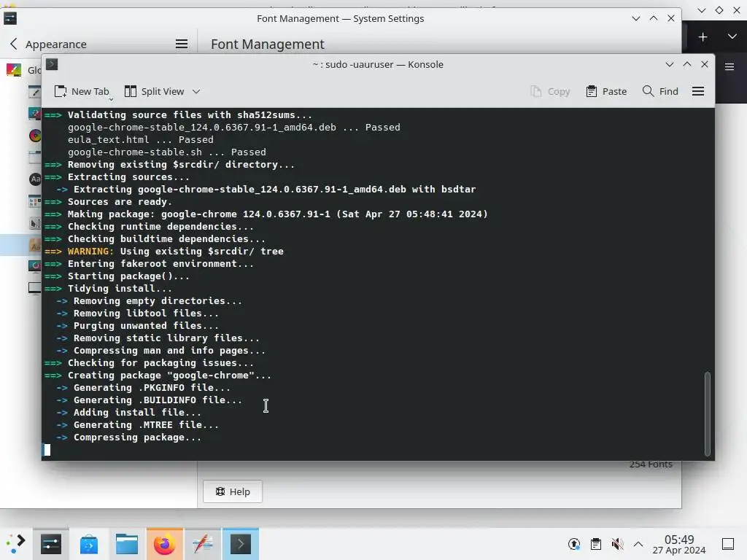Screen dimensions: 747x560
Task: Open the feather pen app in taskbar
Action: click(203, 544)
